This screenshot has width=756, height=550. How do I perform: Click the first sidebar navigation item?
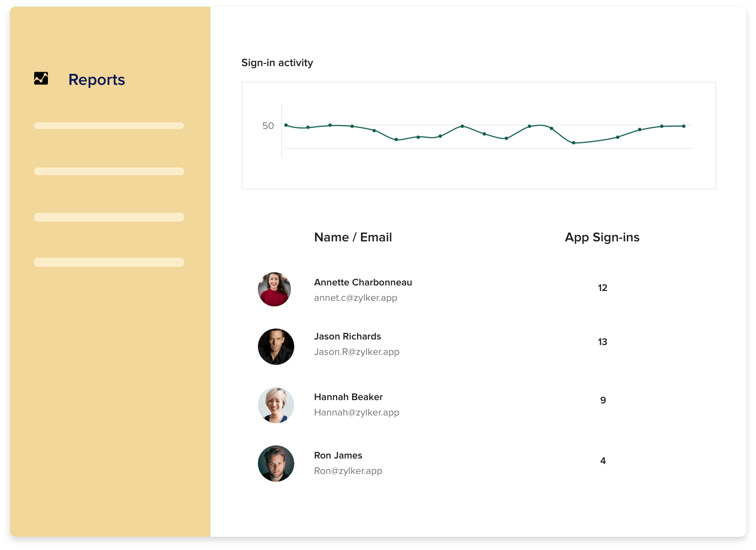click(109, 126)
